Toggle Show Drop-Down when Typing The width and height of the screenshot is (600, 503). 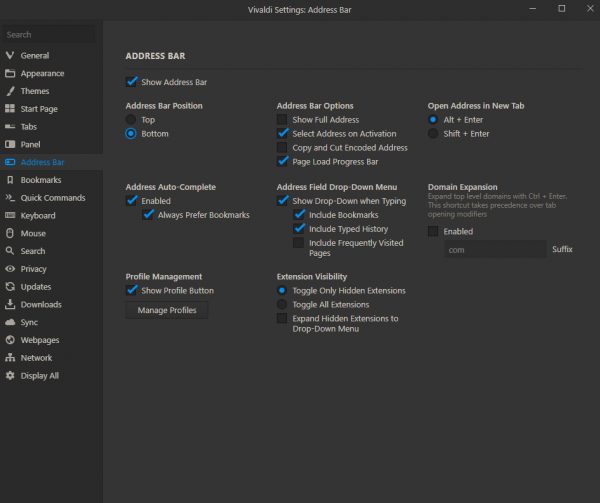(282, 201)
